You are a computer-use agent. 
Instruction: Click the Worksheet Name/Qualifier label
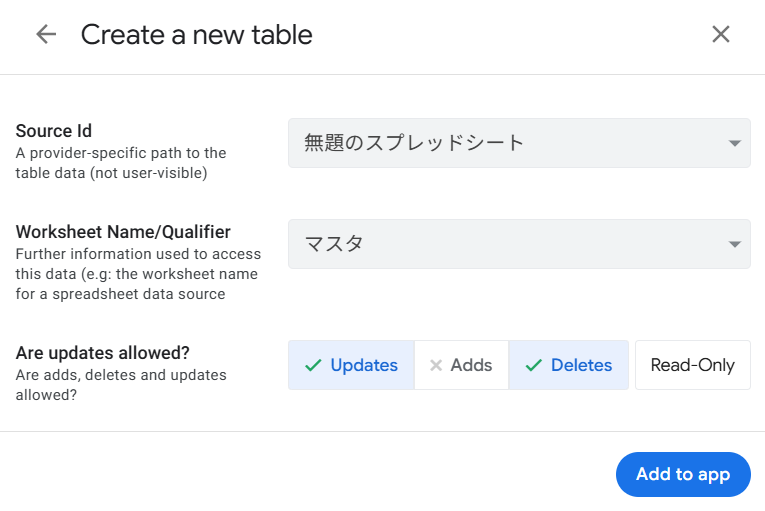[x=123, y=232]
